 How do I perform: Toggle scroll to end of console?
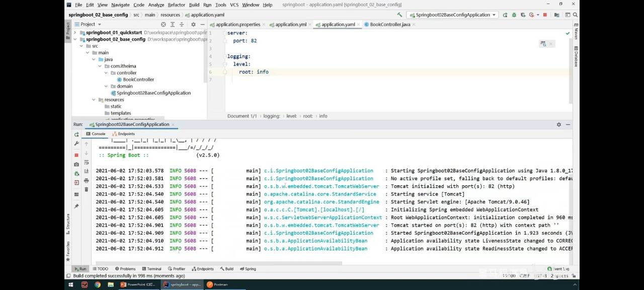[x=86, y=171]
